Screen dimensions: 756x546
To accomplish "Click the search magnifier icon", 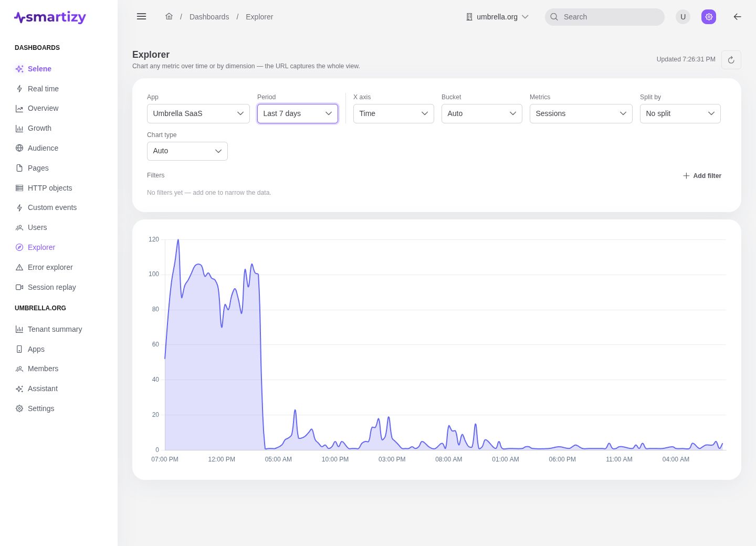I will [554, 17].
